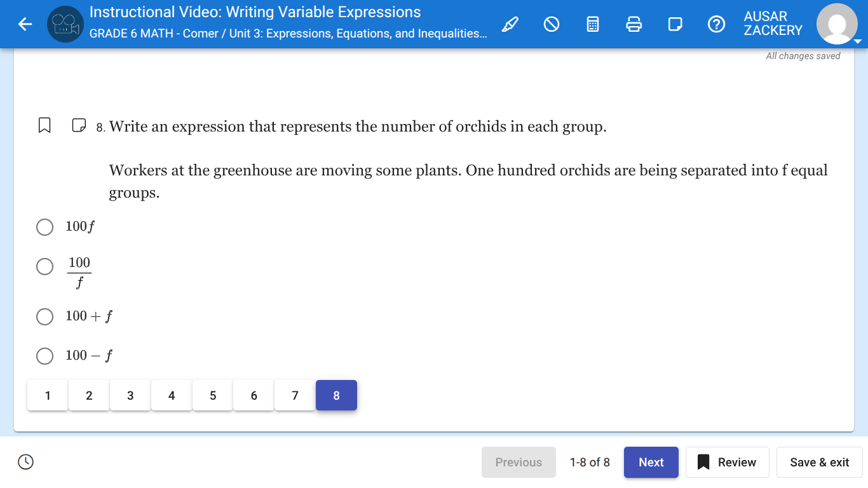868x488 pixels.
Task: Choose the fraction answer 100 over f
Action: tap(44, 266)
